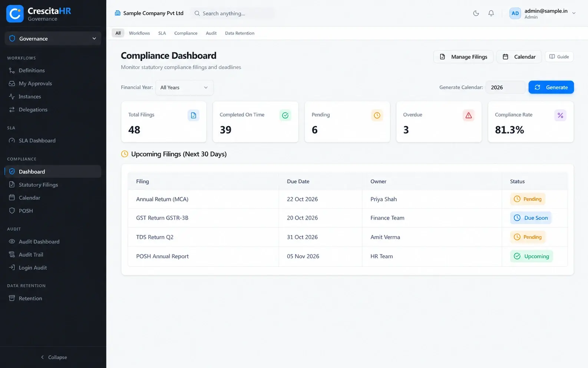Click the 81.3% compliance rate value
Image resolution: width=588 pixels, height=368 pixels.
click(x=509, y=130)
